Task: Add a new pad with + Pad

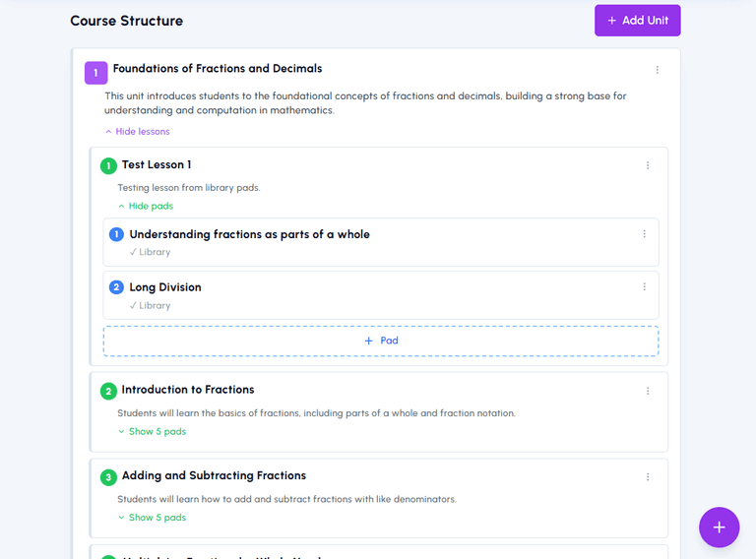Action: [381, 341]
